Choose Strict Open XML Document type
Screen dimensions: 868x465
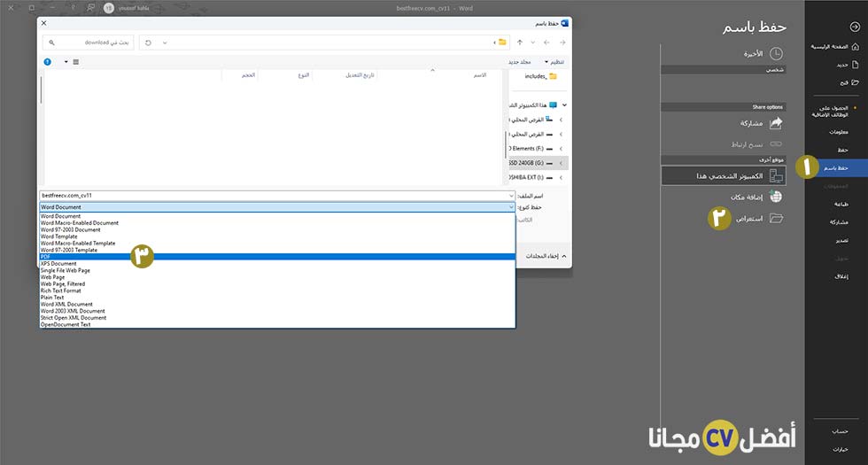pos(277,318)
